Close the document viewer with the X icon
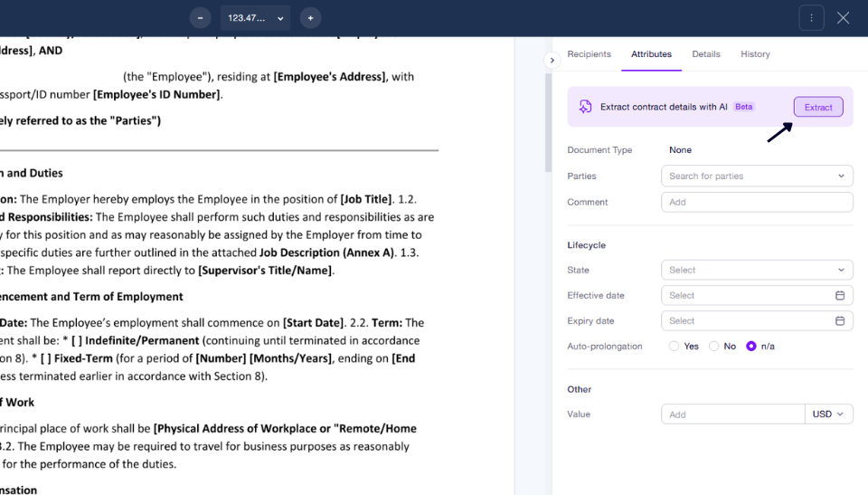 click(x=843, y=18)
